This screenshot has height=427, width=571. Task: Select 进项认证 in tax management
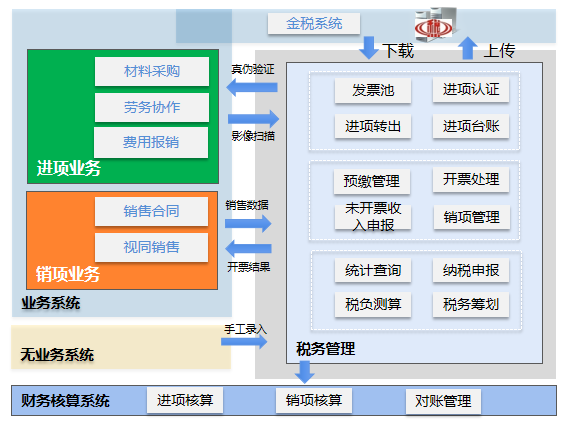(x=471, y=89)
